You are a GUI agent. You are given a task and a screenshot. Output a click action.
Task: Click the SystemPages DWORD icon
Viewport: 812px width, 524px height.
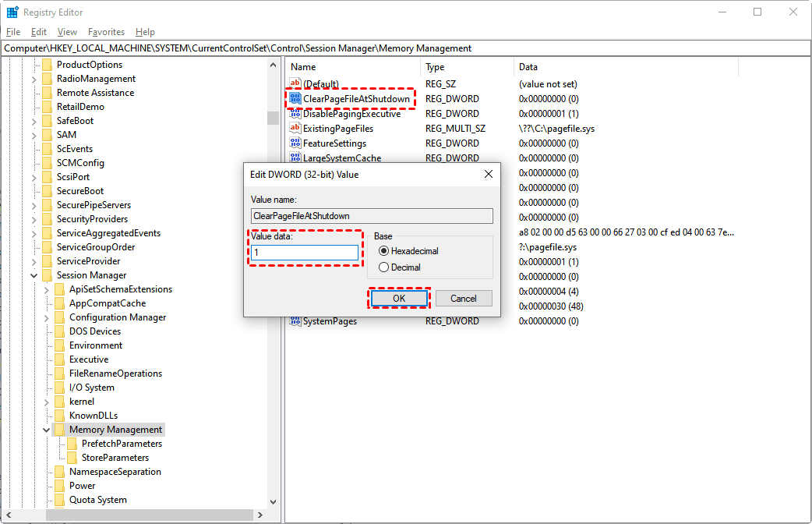[x=295, y=320]
